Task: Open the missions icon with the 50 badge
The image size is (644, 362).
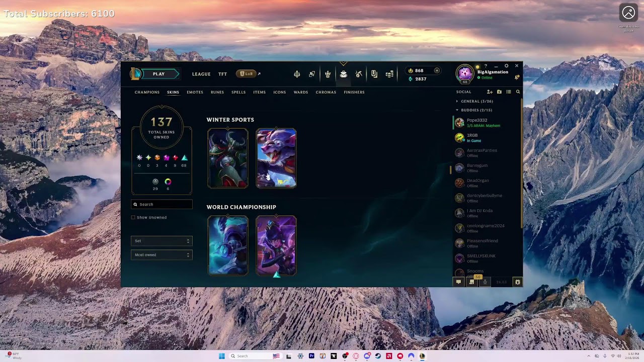Action: pyautogui.click(x=472, y=282)
